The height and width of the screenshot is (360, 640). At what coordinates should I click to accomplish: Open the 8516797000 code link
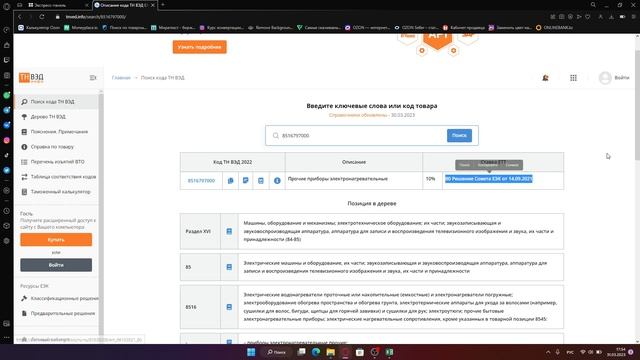coord(201,180)
